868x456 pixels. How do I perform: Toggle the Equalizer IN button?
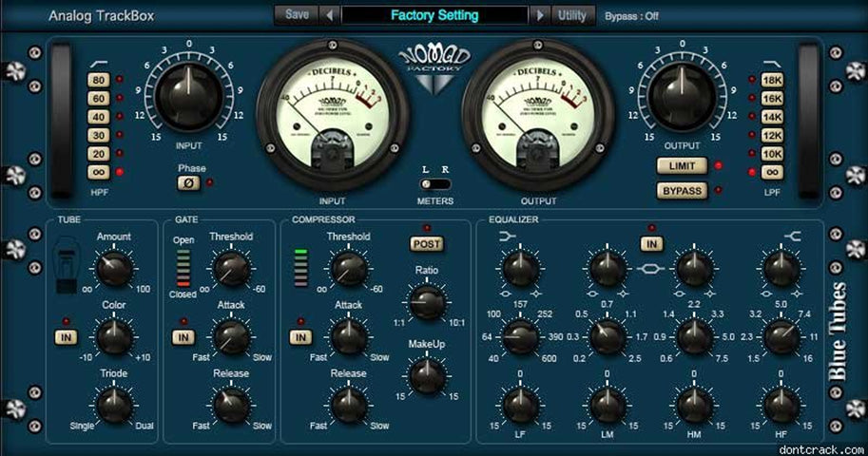[651, 244]
